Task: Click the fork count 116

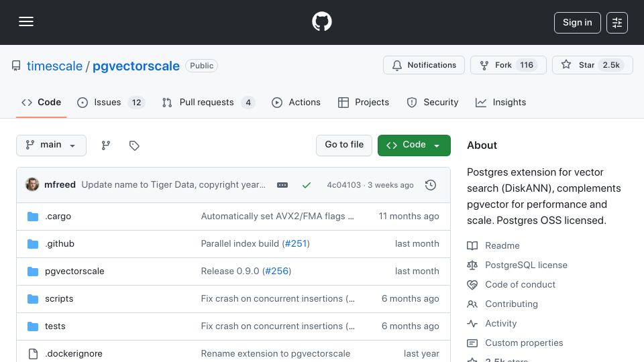Action: (527, 65)
